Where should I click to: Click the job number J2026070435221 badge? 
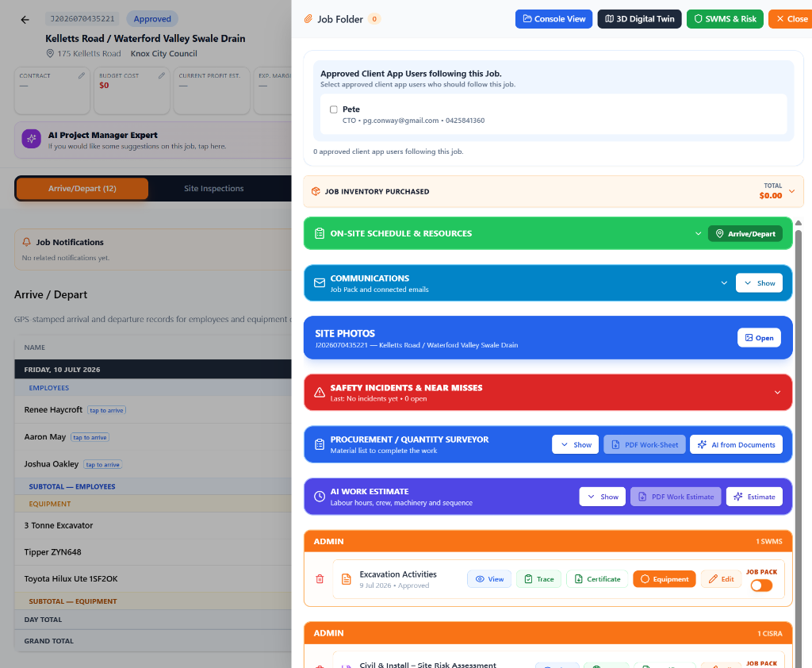(82, 19)
